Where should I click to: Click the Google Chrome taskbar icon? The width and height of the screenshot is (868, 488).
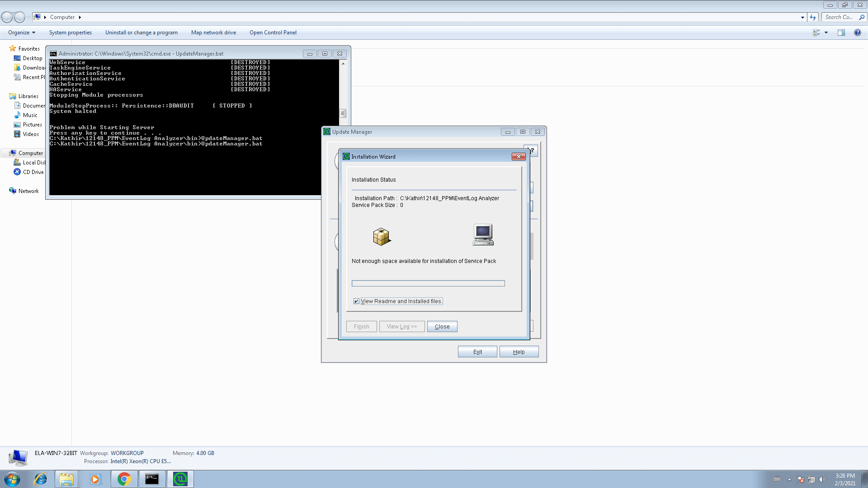click(123, 479)
